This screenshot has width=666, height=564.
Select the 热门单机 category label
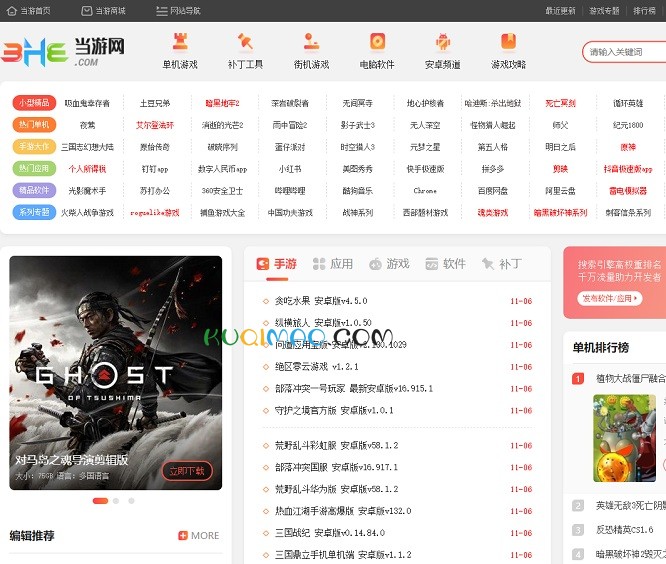[34, 124]
